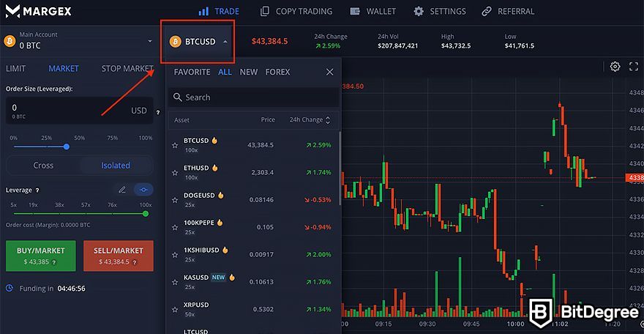The height and width of the screenshot is (334, 644).
Task: Click the fire icon next to DOGEUSD
Action: pos(220,195)
